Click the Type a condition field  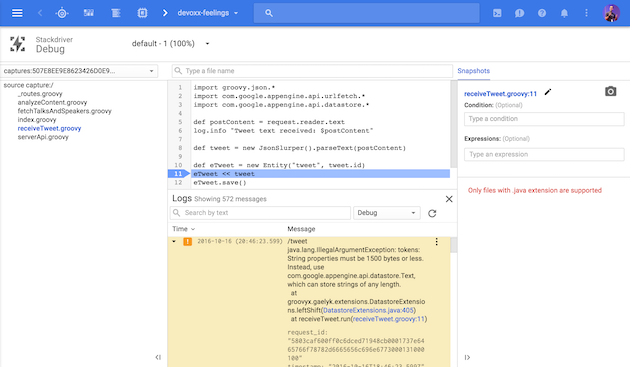pyautogui.click(x=544, y=119)
